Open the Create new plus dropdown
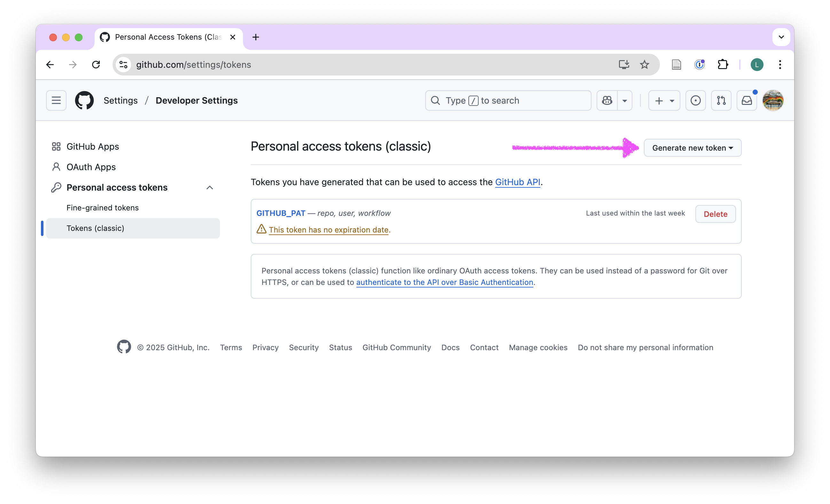 (664, 100)
